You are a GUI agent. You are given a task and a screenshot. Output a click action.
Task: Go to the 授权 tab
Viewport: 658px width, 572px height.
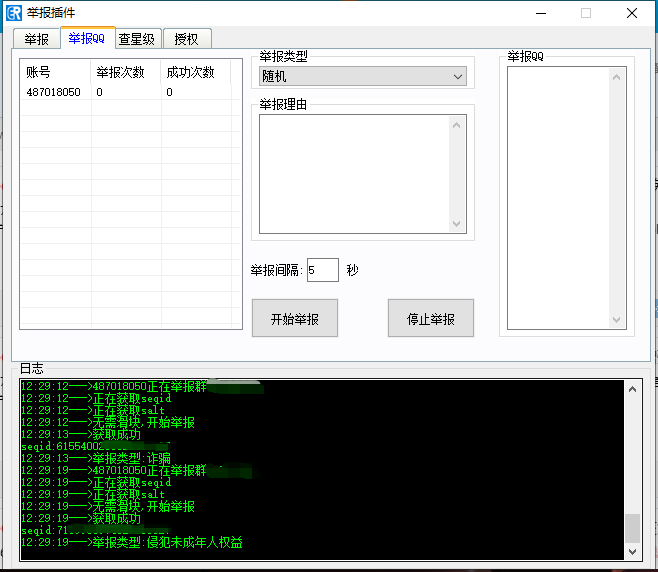coord(187,39)
